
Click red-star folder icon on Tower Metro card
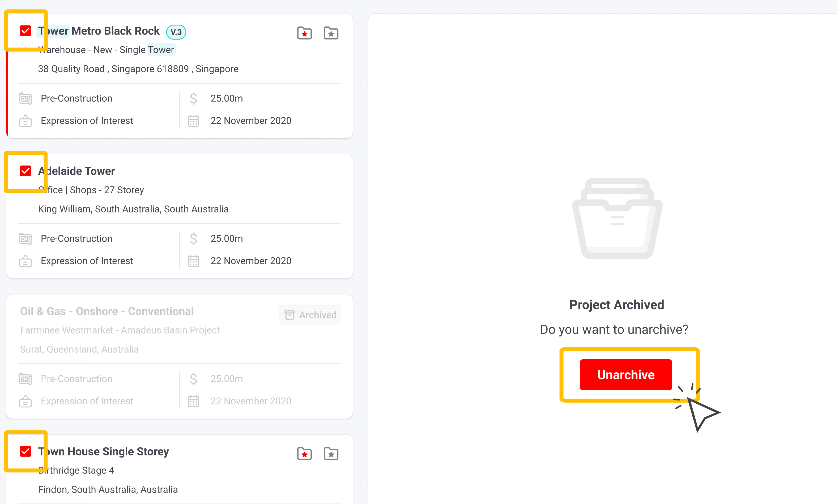tap(304, 33)
